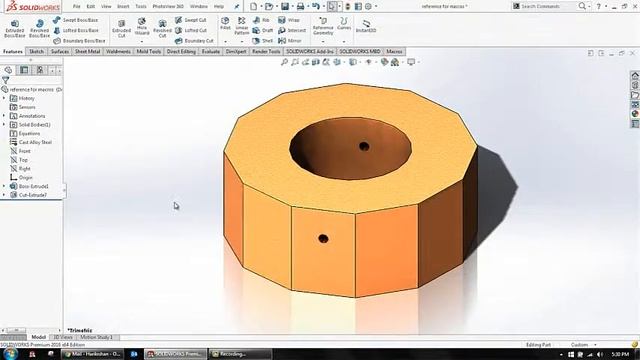
Task: Select the Origin in feature tree
Action: click(21, 178)
